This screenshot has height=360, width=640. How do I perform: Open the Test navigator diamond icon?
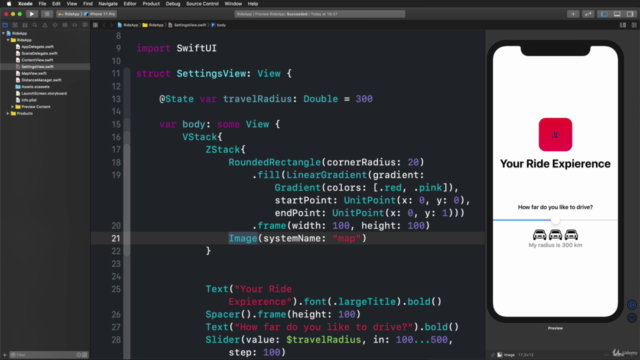pos(55,25)
